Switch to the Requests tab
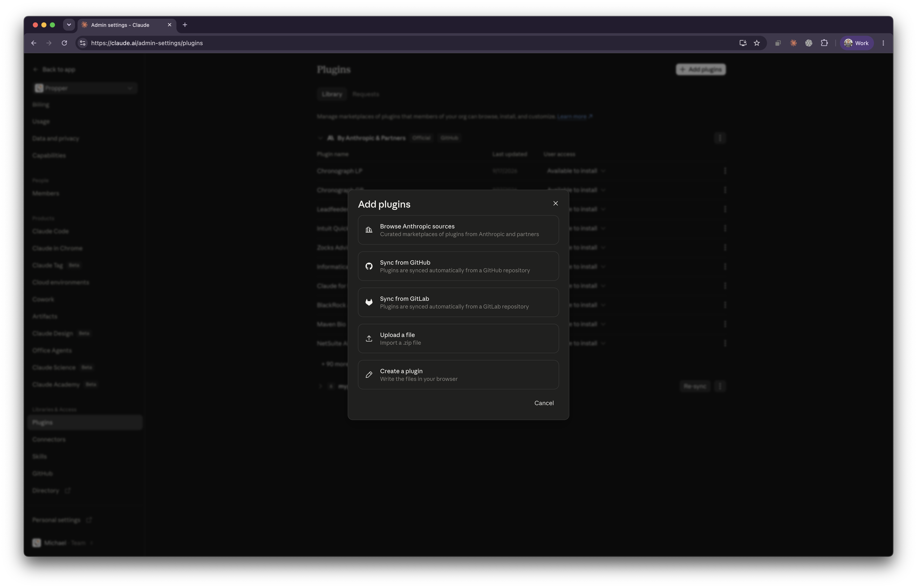 (366, 94)
